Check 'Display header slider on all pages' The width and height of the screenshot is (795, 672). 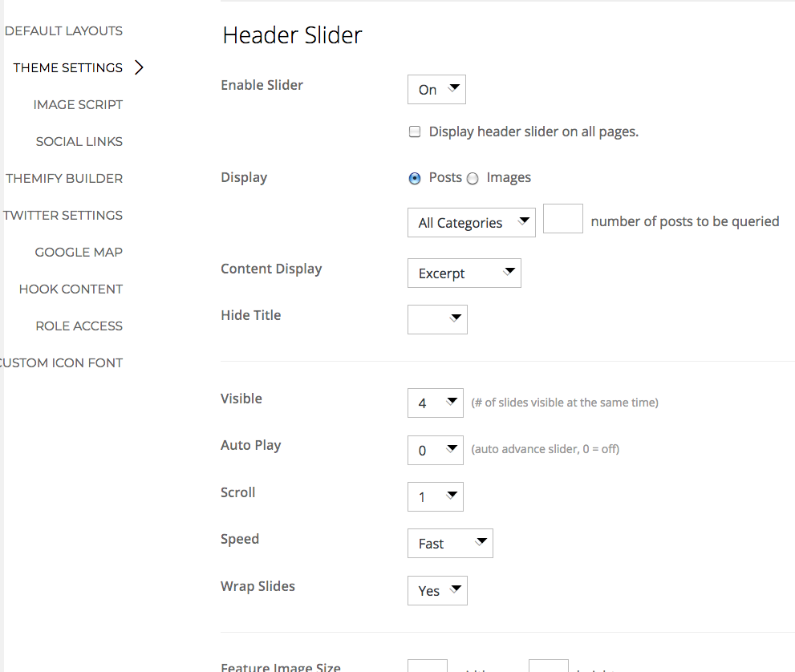point(415,132)
